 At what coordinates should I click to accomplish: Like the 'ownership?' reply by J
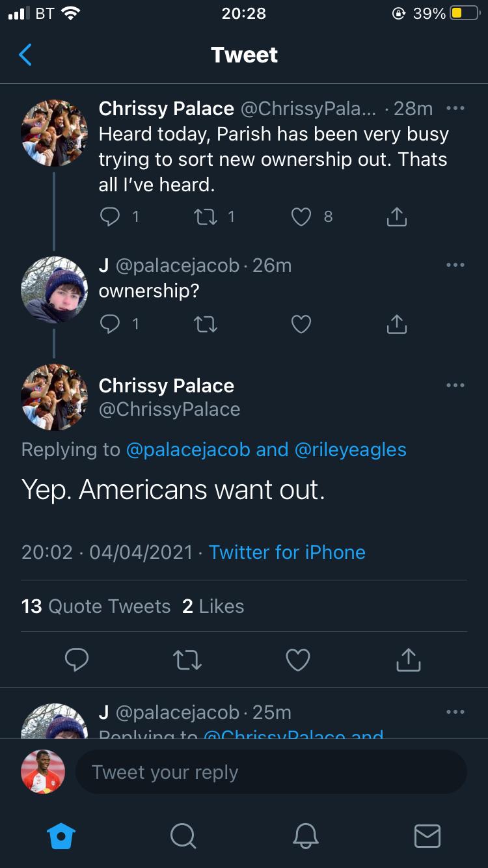click(301, 323)
